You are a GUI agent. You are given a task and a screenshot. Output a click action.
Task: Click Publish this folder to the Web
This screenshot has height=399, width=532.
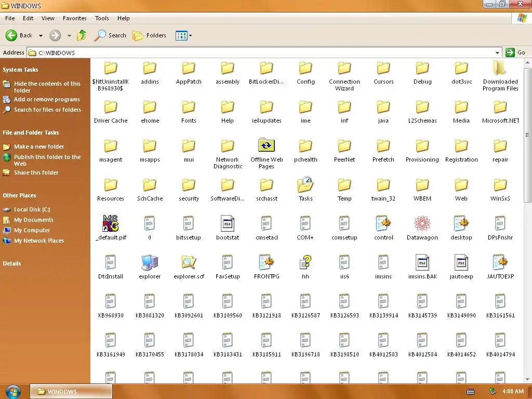click(x=47, y=160)
